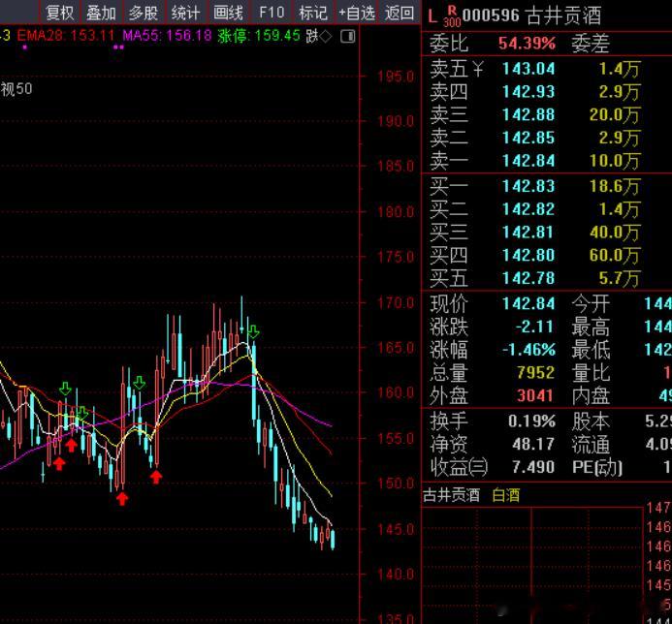Image resolution: width=672 pixels, height=624 pixels.
Task: Select the 古井贡酒 label above intraday chart
Action: coord(451,495)
